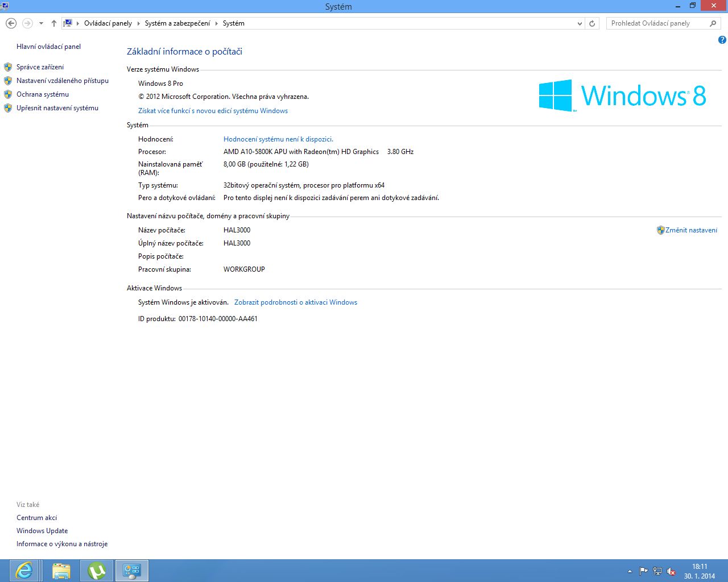Open Action Center flag in system tray
Image resolution: width=728 pixels, height=582 pixels.
coord(644,571)
